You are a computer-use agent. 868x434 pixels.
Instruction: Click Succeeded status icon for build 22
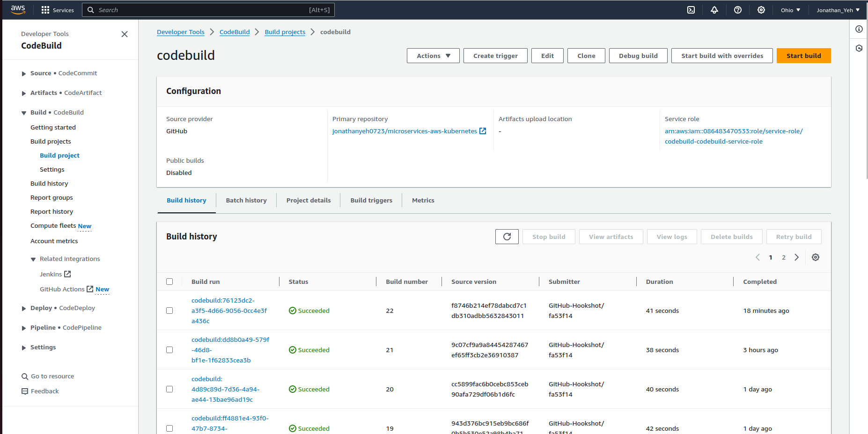pos(293,311)
